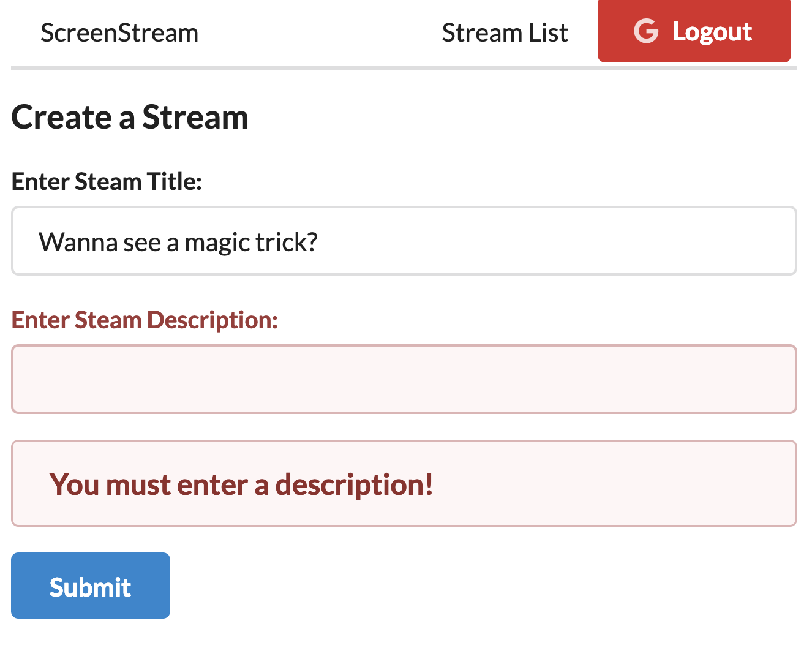Dismiss the description error alert box
The width and height of the screenshot is (812, 648).
(x=404, y=483)
